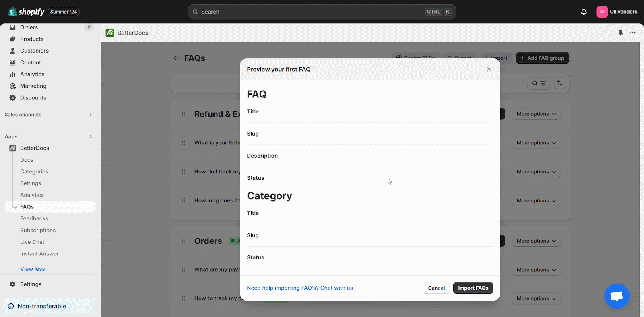Grab drag handle of What are my payment row
This screenshot has height=317, width=644.
183,270
